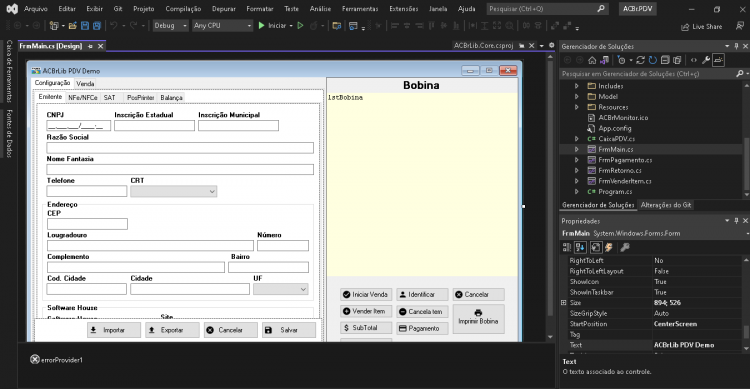Click Imprimir Bobina button
Viewport: 750px width, 389px height.
(x=478, y=319)
